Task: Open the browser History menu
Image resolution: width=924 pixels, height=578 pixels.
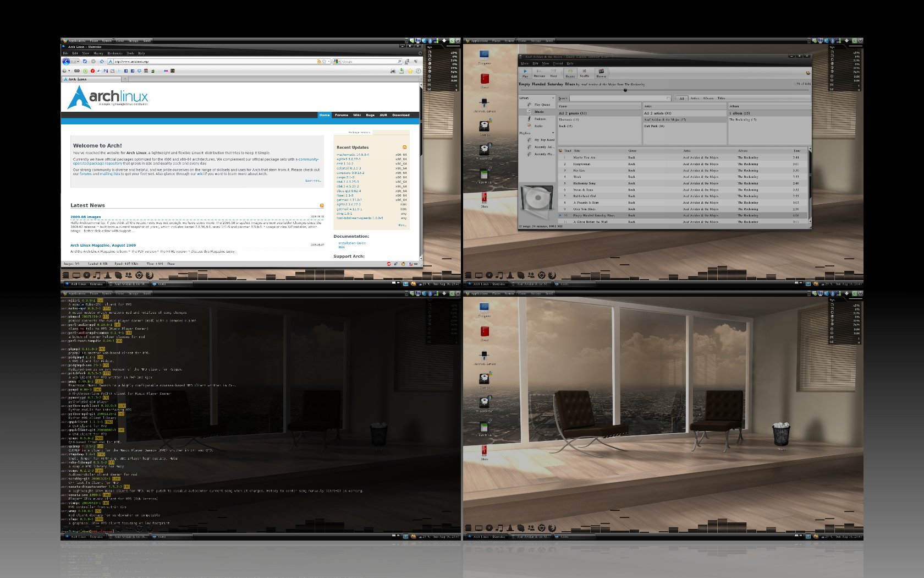Action: click(98, 53)
